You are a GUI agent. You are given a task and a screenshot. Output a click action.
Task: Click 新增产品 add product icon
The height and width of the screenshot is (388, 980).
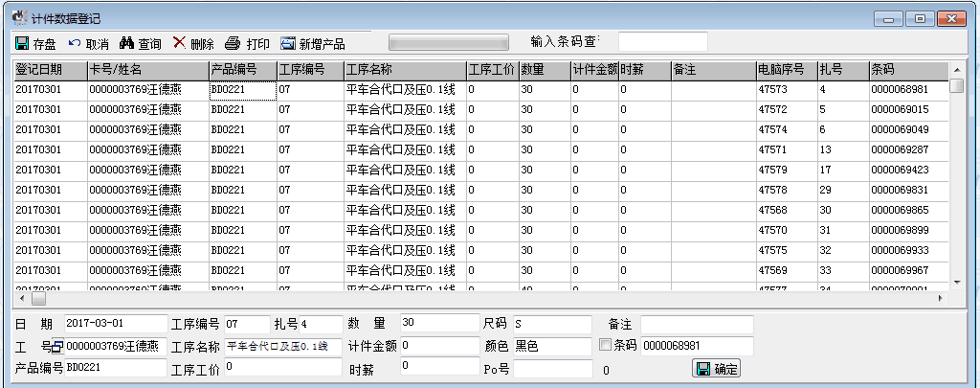(288, 43)
